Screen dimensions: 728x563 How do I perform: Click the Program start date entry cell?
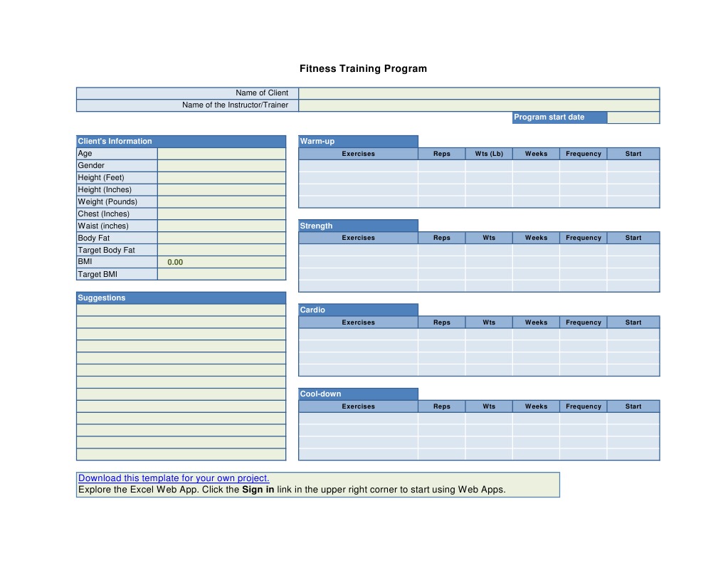(x=633, y=117)
